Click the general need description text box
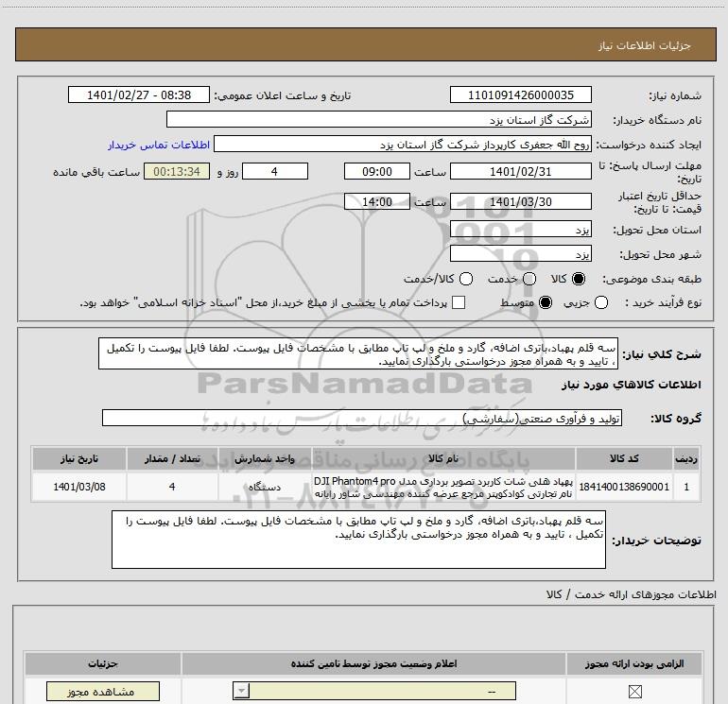The height and width of the screenshot is (704, 728). click(358, 354)
